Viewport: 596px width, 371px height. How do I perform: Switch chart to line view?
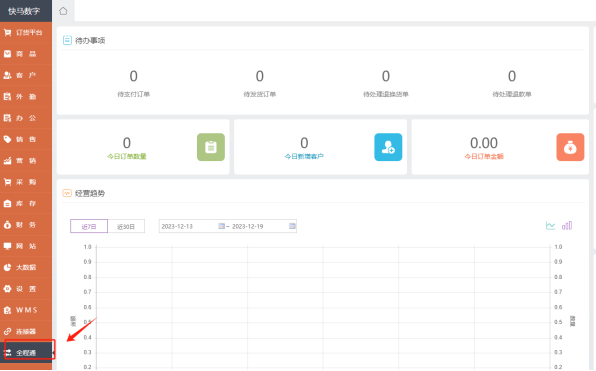(x=550, y=226)
